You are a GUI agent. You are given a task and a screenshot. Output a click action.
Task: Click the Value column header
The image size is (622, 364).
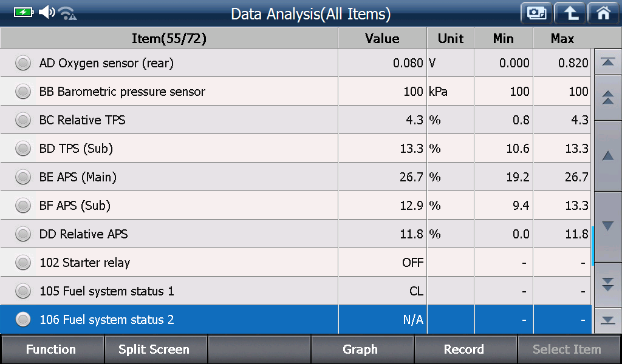click(383, 38)
